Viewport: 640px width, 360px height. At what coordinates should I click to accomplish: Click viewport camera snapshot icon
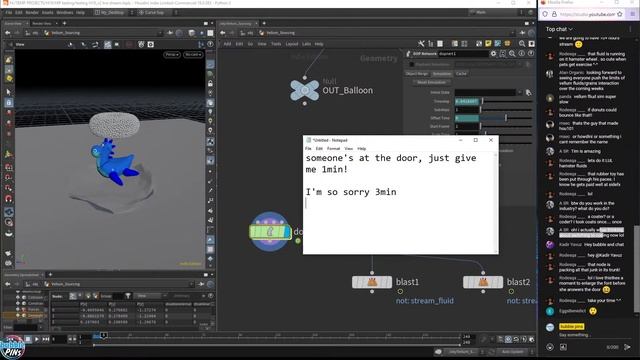click(x=151, y=44)
